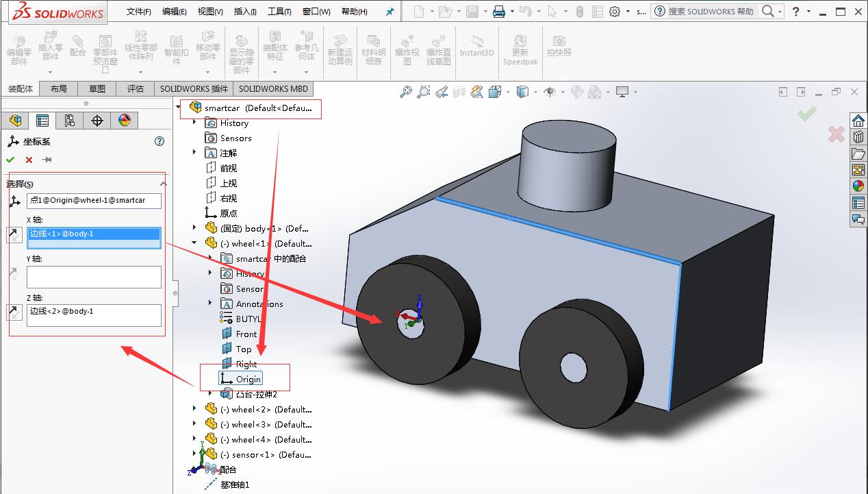This screenshot has height=494, width=868.
Task: Open the DisplayManager color ball tab
Action: pyautogui.click(x=124, y=121)
